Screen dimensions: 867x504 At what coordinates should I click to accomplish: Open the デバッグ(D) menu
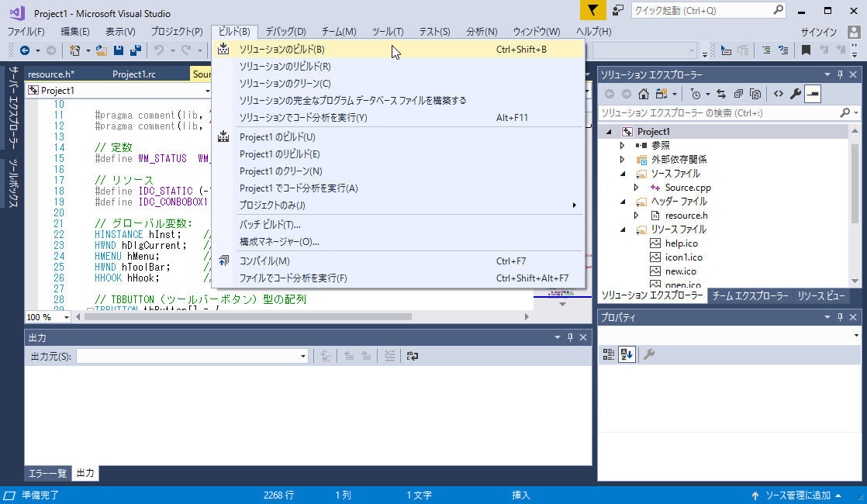pyautogui.click(x=285, y=32)
